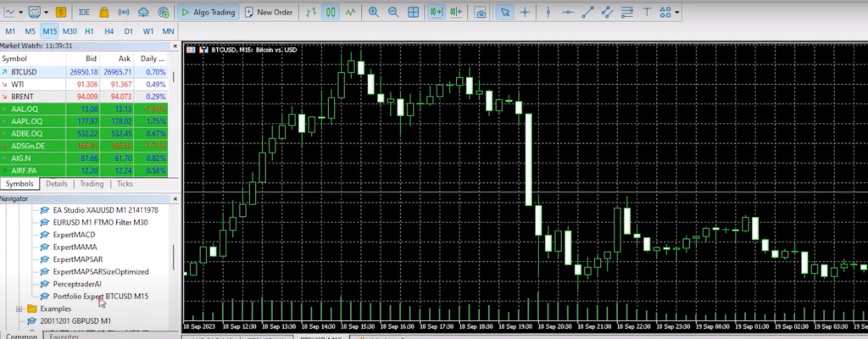Open the Market shopping bag icon
Image resolution: width=868 pixels, height=339 pixels.
(103, 13)
